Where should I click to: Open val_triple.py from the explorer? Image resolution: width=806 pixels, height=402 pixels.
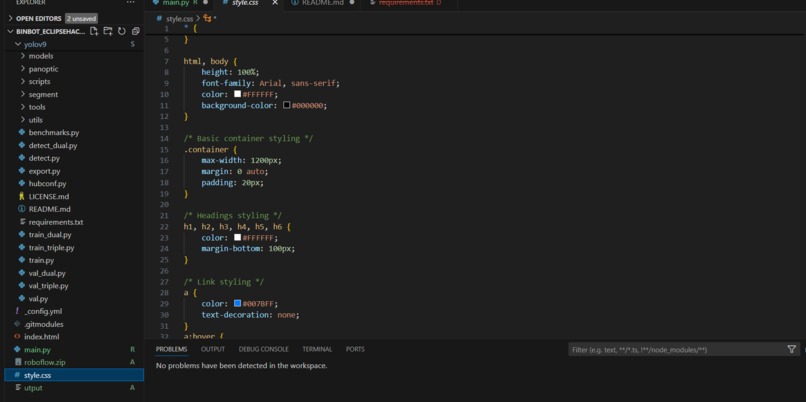(48, 286)
